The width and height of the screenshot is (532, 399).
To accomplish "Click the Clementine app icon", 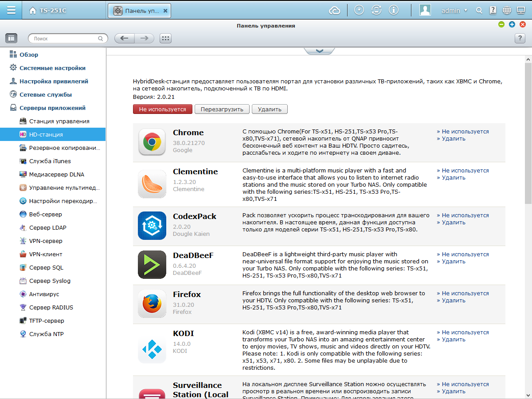I will (152, 184).
